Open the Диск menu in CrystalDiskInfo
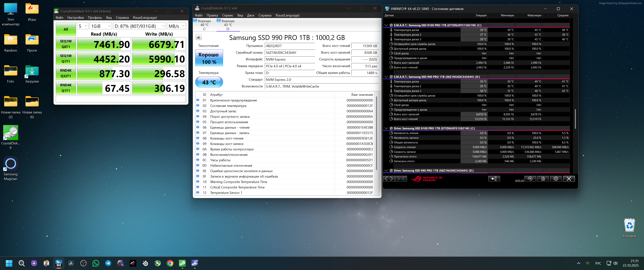 [x=250, y=15]
